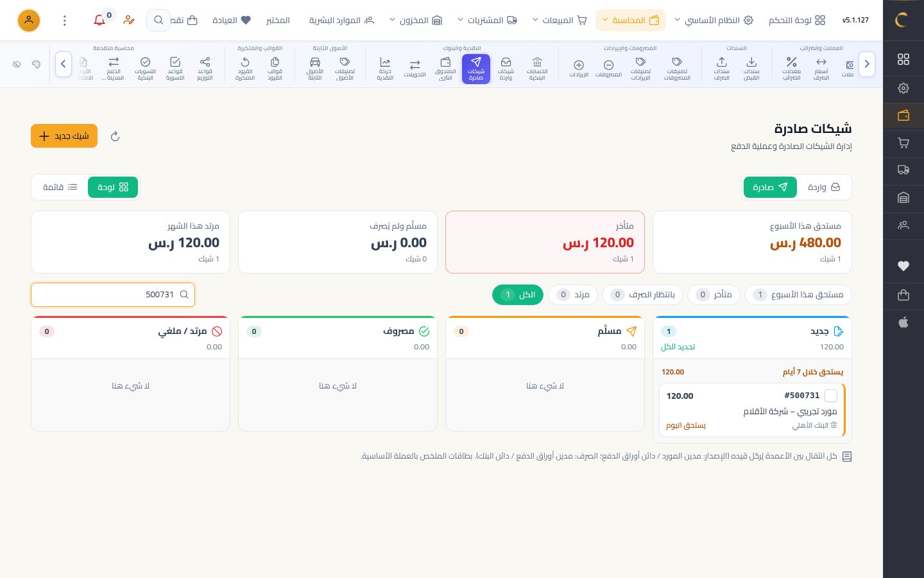The image size is (924, 578).
Task: Open التسويات البنكية (bank reconciliations)
Action: pos(146,69)
